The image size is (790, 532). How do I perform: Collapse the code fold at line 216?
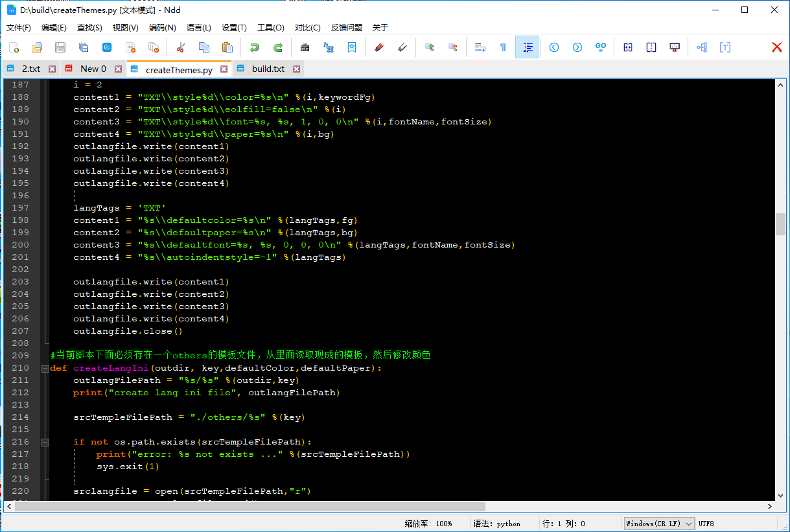[x=44, y=443]
